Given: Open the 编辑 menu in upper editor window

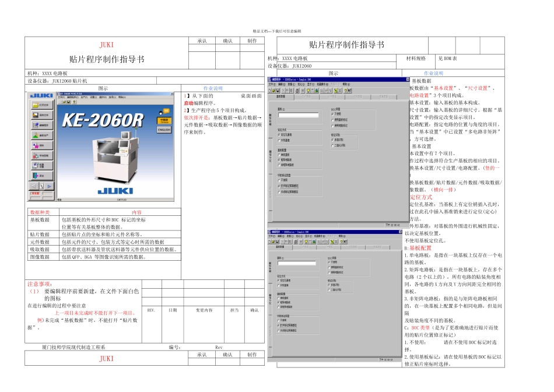Looking at the screenshot, I should [282, 85].
